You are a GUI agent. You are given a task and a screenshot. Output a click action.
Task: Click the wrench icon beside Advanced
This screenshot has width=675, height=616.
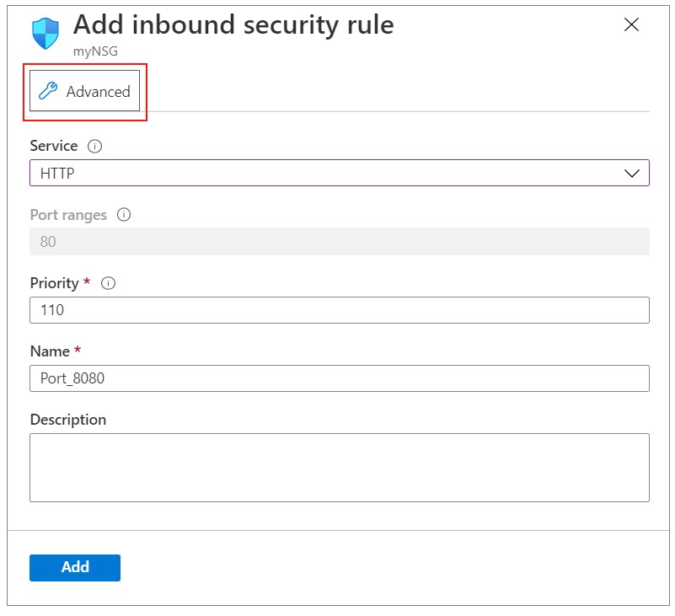click(x=49, y=92)
